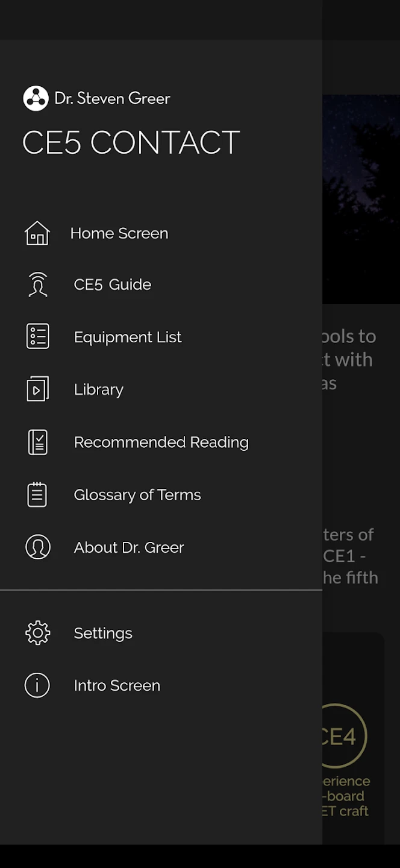Click the Intro Screen info icon

point(37,685)
